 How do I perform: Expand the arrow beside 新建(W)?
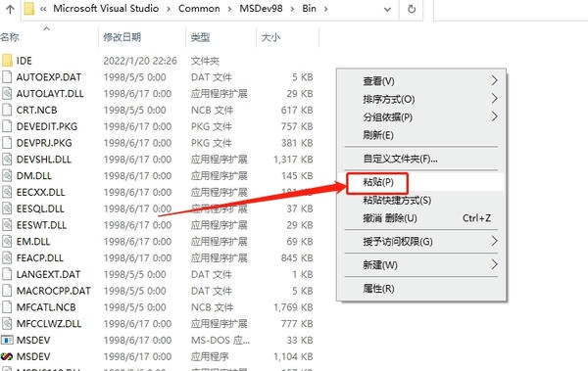pos(494,264)
